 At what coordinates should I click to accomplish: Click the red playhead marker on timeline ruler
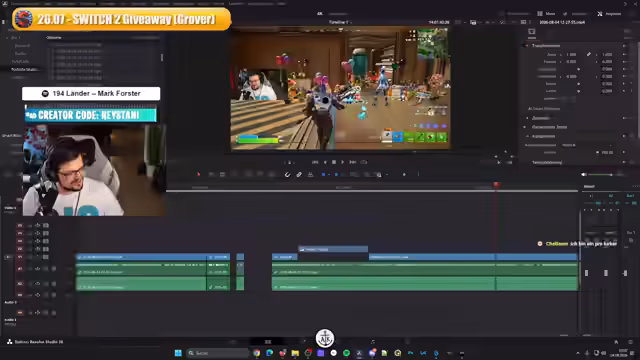496,185
